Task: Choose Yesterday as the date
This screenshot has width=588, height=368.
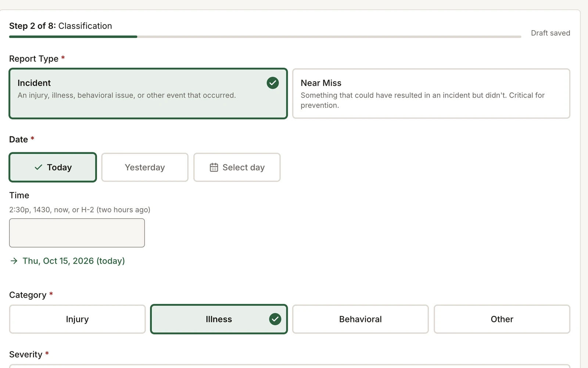Action: click(x=145, y=167)
